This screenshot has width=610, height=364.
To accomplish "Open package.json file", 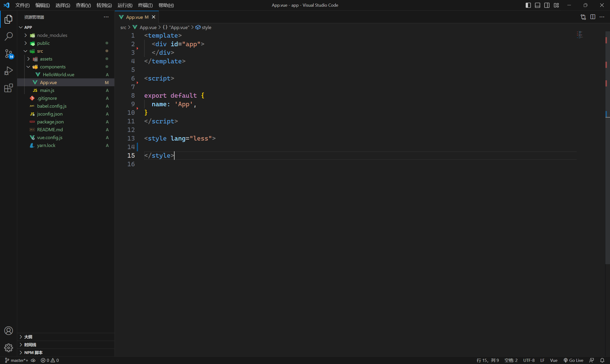I will [x=66, y=122].
